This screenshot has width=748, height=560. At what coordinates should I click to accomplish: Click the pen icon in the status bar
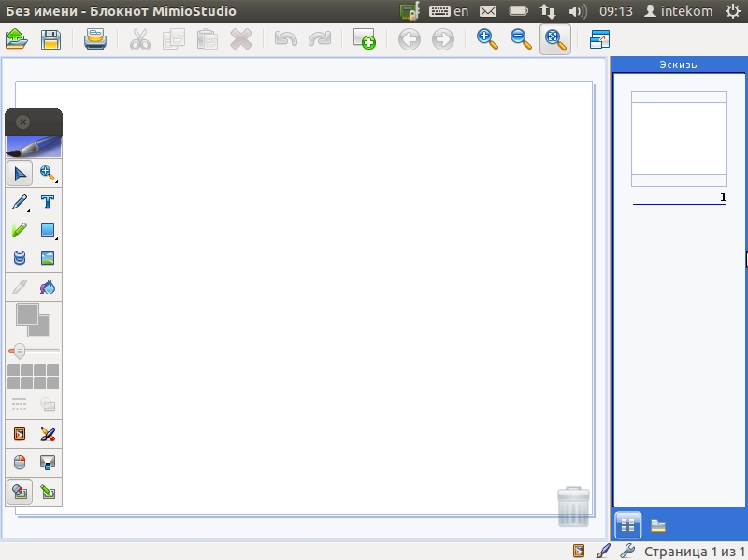603,551
